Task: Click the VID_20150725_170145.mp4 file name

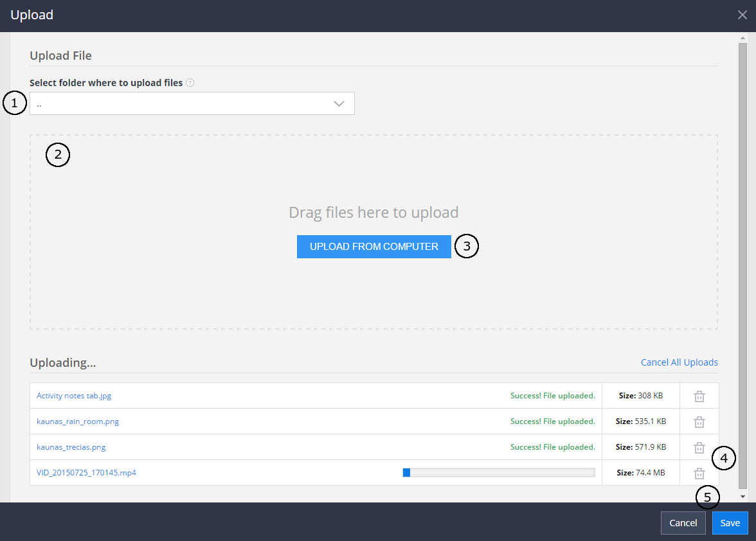Action: 86,473
